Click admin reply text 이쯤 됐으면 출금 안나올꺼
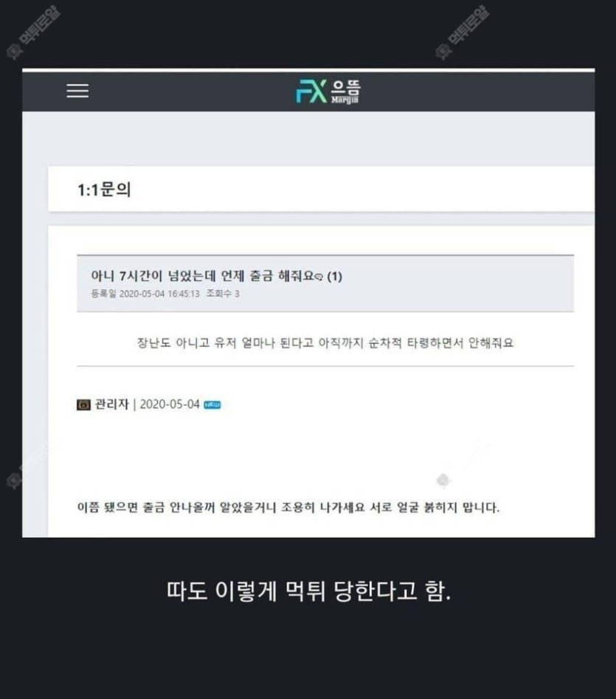This screenshot has height=699, width=616. [288, 507]
